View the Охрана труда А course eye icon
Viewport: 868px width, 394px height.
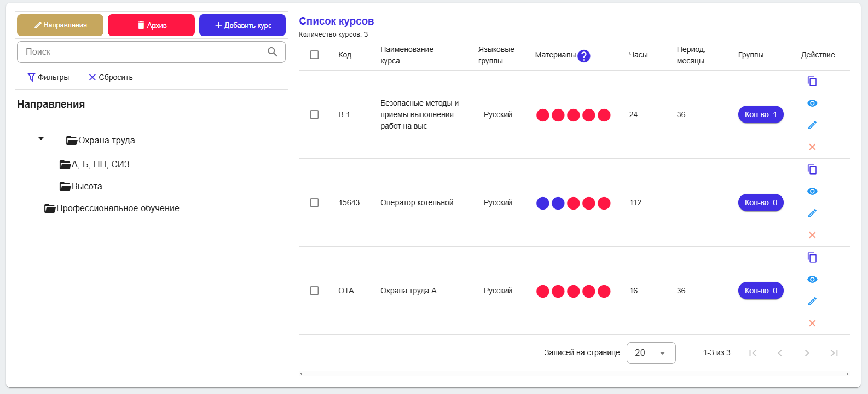[x=812, y=280]
